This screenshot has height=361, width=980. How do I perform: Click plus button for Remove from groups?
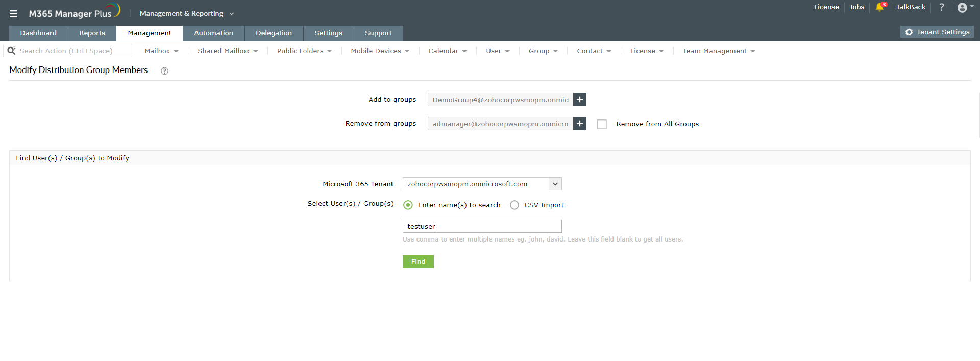click(x=580, y=124)
